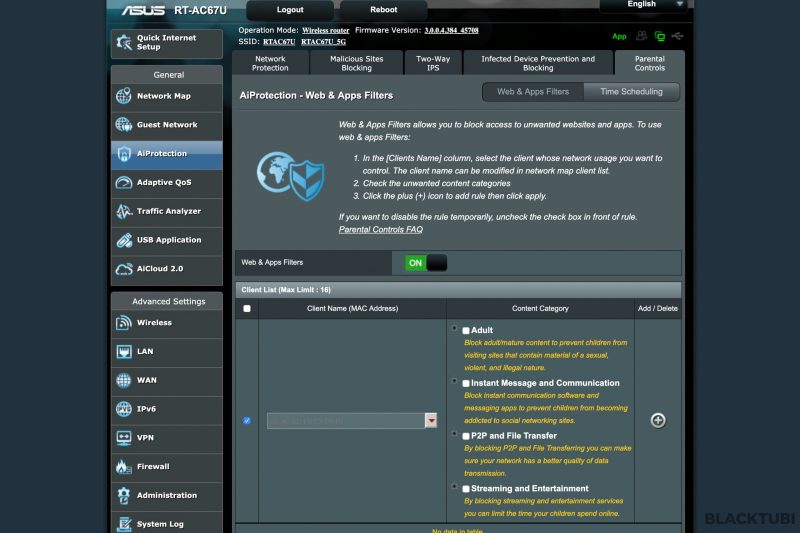The width and height of the screenshot is (800, 533).
Task: Open Guest Network globe icon
Action: [123, 124]
